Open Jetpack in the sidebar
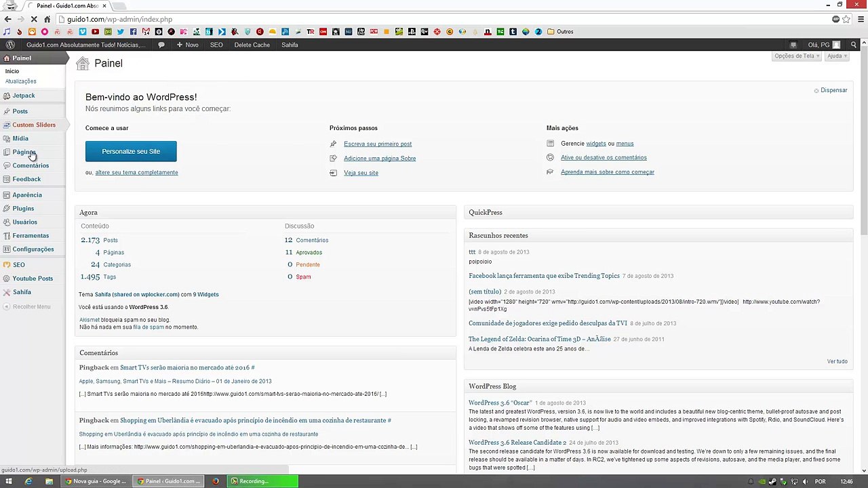The height and width of the screenshot is (488, 868). coord(33,96)
